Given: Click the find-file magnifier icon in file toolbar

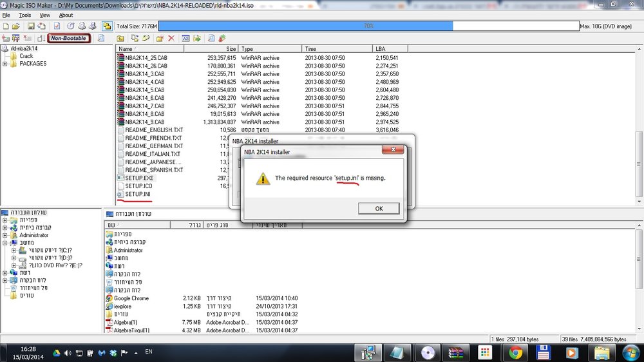Looking at the screenshot, I should [211, 38].
